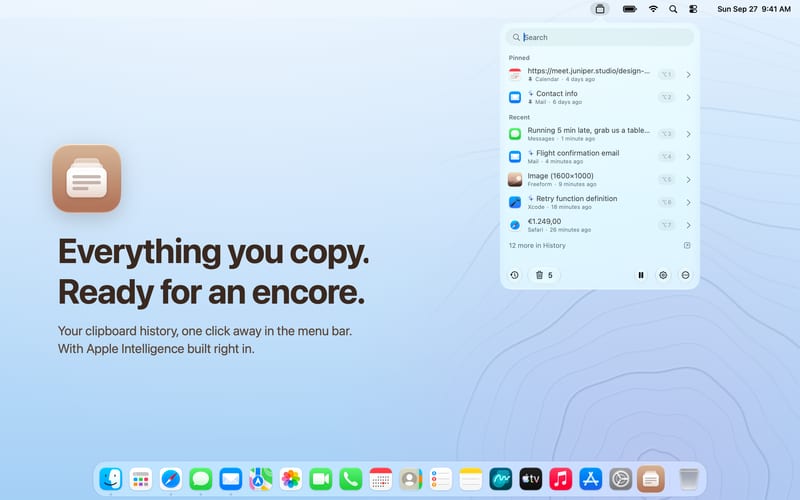
Task: Click the ⌥2 shortcut badge
Action: (x=666, y=97)
